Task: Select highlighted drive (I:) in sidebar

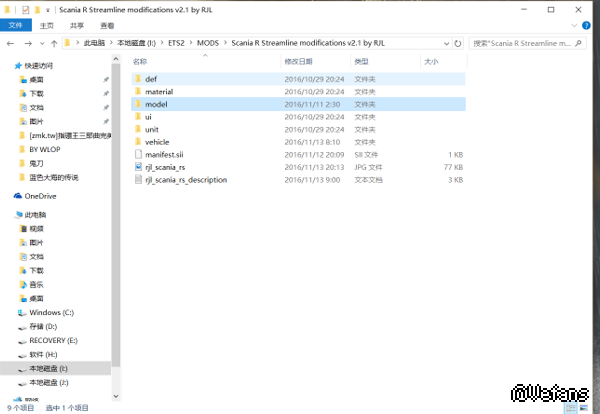Action: [55, 368]
